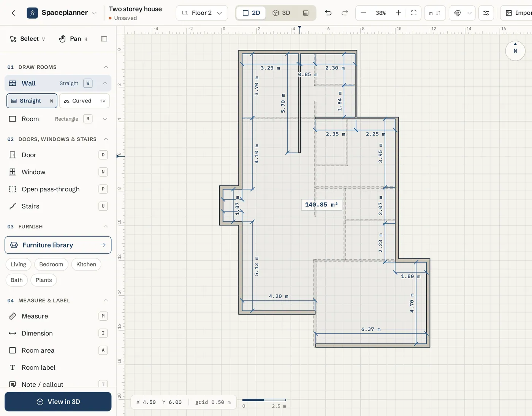Activate the Pan tool
The image size is (532, 416).
(x=73, y=39)
